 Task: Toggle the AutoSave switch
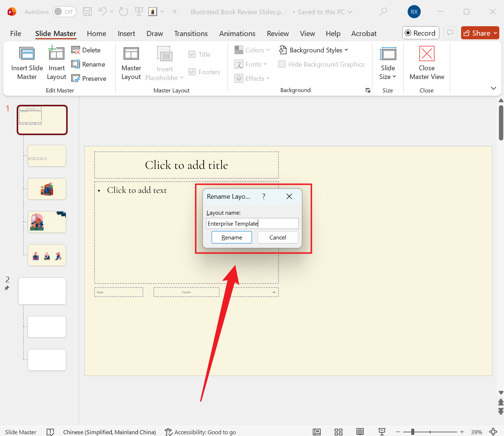[x=64, y=12]
